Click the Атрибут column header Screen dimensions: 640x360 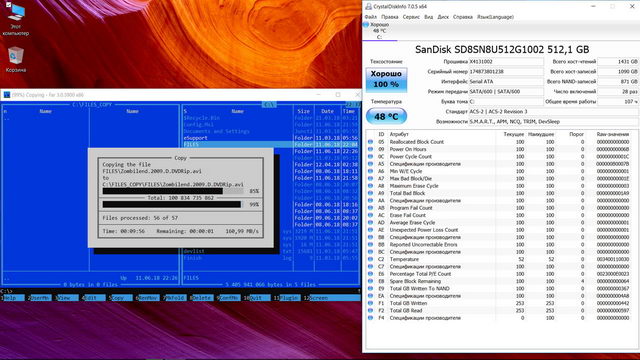(x=399, y=134)
